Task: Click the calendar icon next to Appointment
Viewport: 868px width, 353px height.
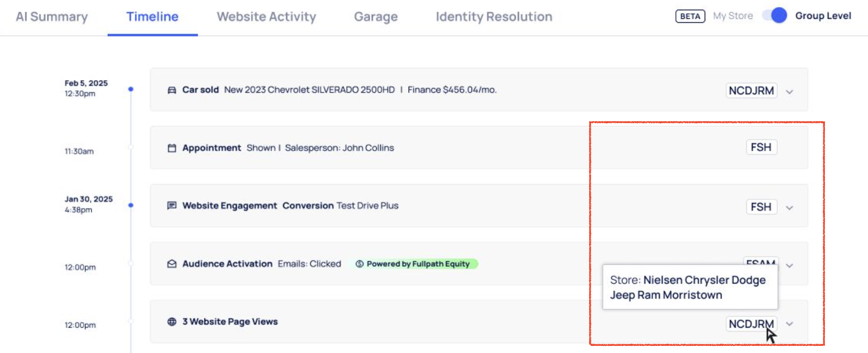Action: [172, 148]
